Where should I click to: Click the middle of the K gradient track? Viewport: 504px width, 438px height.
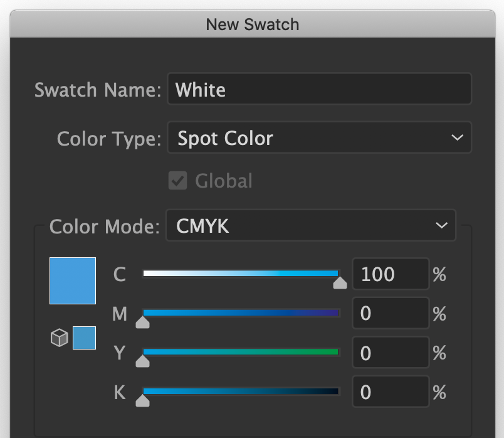pos(241,392)
